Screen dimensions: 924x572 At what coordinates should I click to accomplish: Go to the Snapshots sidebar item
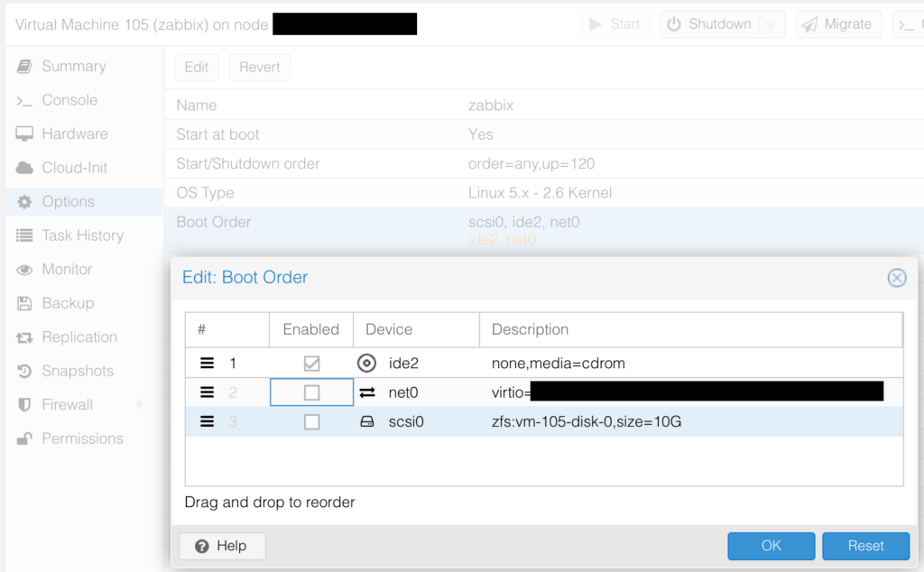click(77, 371)
